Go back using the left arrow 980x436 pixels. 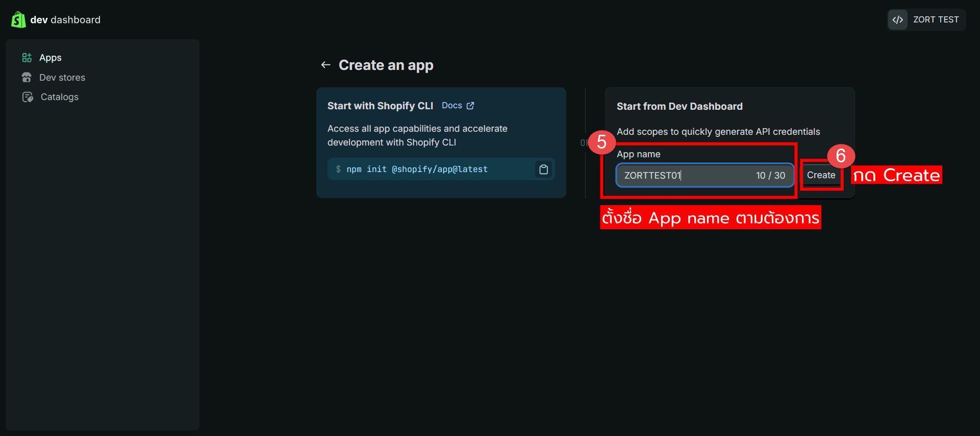(x=325, y=65)
